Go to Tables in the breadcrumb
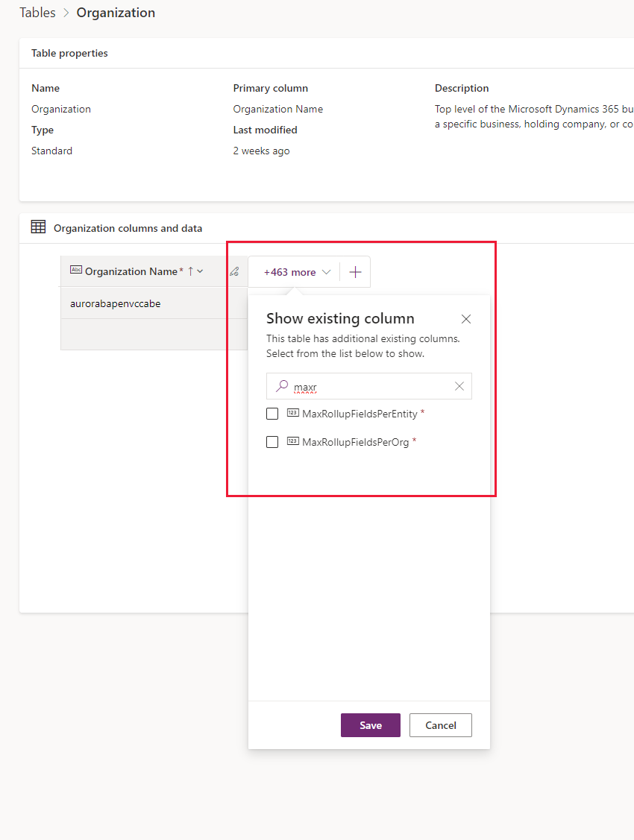634x840 pixels. click(x=37, y=13)
